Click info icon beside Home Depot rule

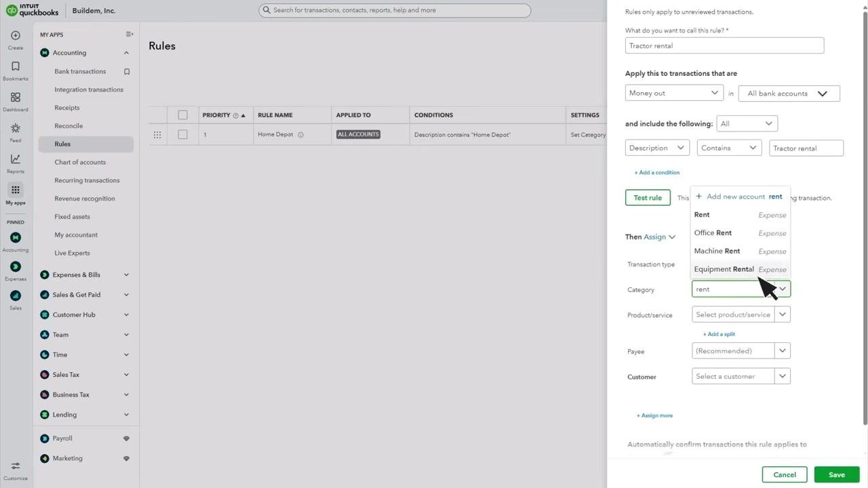(x=300, y=135)
